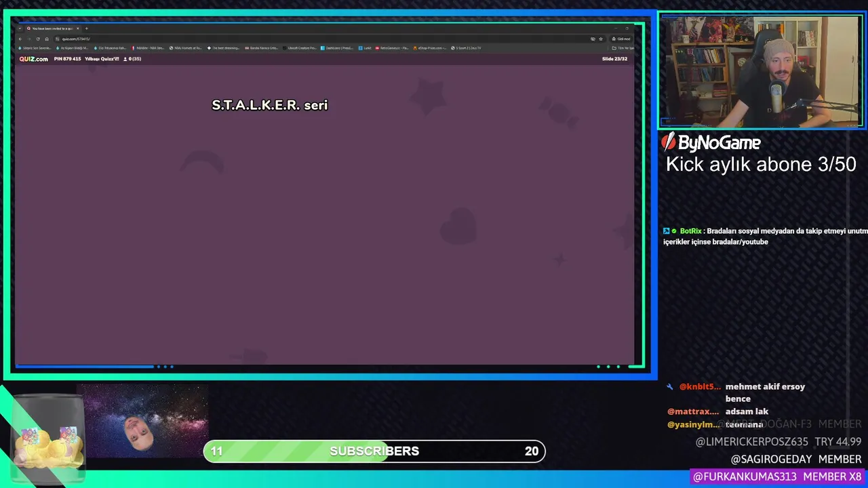The height and width of the screenshot is (488, 868).
Task: Click the @mattrax chat username
Action: tap(693, 411)
